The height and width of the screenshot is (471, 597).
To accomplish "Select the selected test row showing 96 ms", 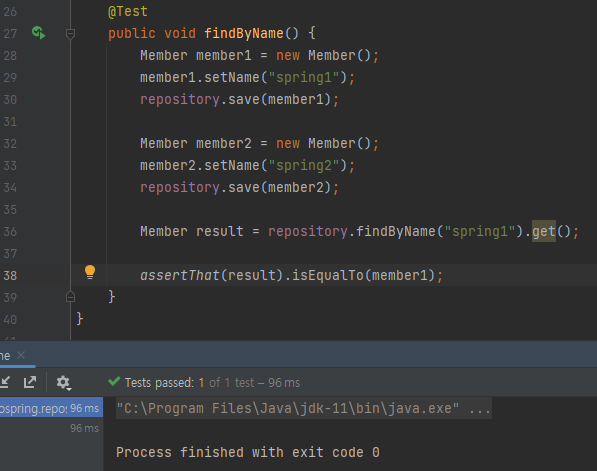I will pyautogui.click(x=51, y=408).
